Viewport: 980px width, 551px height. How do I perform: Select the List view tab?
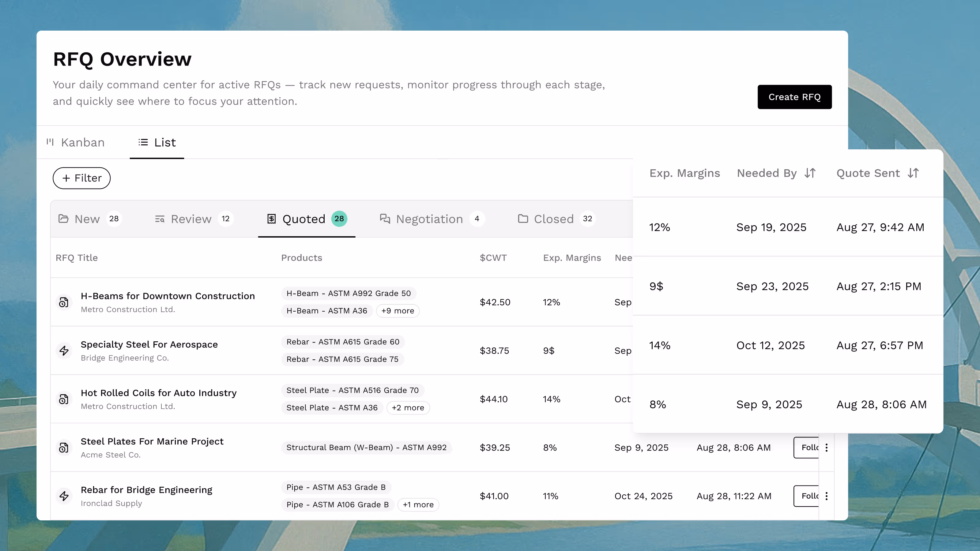[x=157, y=143]
